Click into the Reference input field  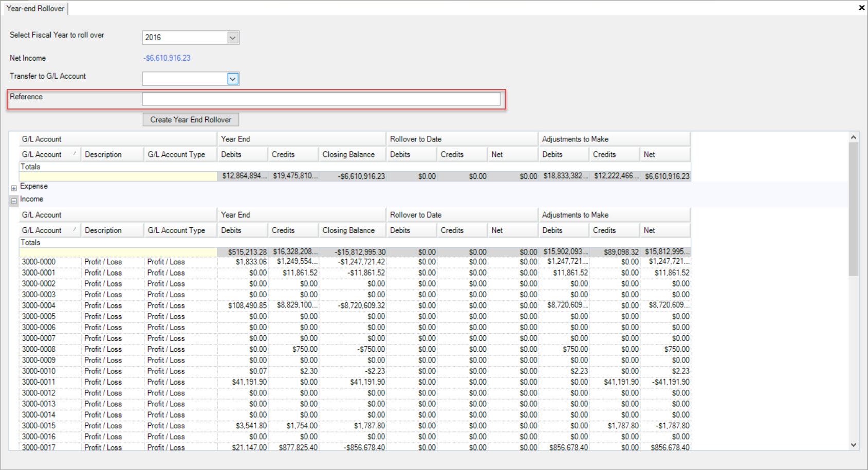pyautogui.click(x=321, y=99)
